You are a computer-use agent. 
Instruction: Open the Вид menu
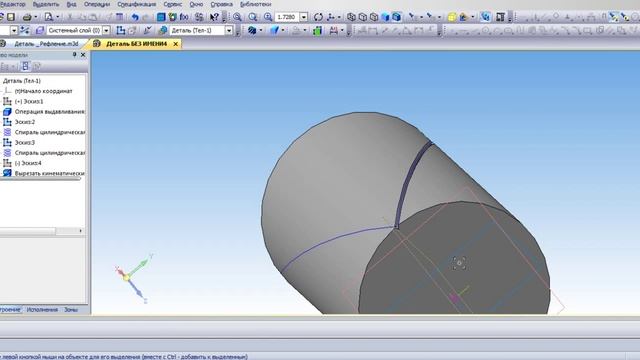(71, 4)
